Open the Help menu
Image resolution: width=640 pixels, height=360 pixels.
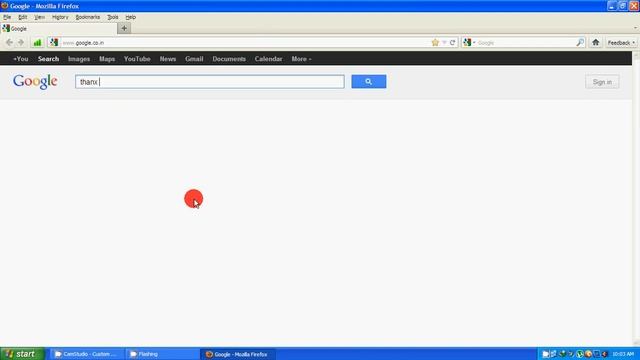(131, 17)
